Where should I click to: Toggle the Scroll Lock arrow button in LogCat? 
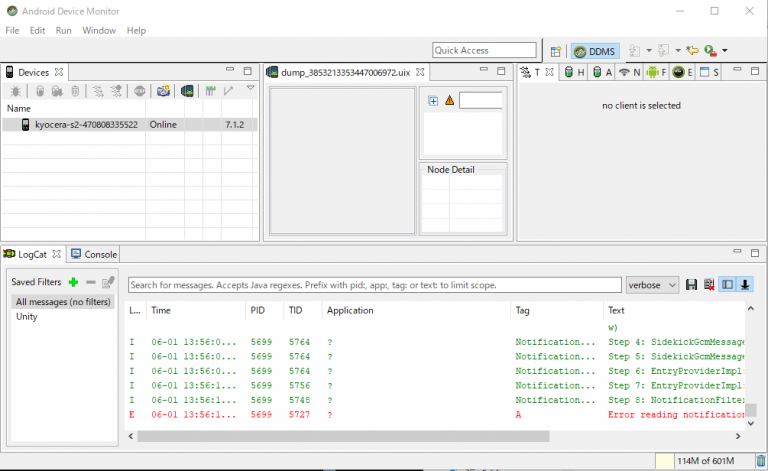tap(745, 285)
